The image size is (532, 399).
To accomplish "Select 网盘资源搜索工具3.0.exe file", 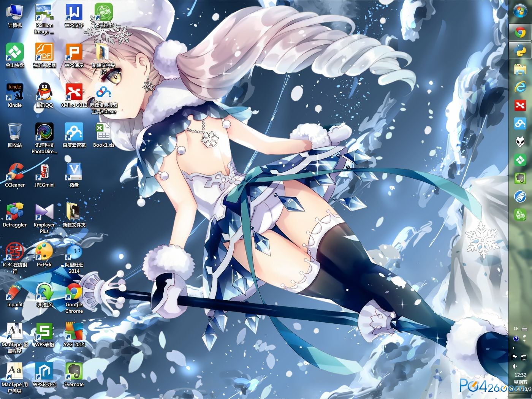I will point(104,99).
